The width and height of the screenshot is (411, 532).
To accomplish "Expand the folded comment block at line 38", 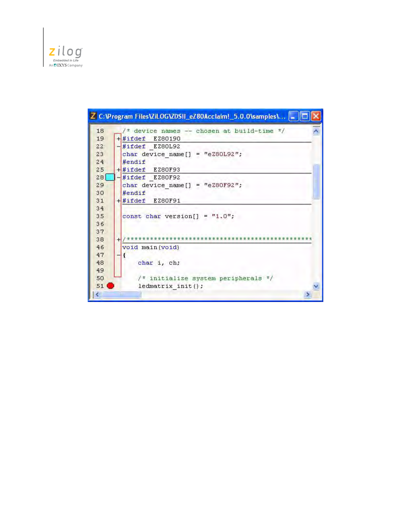I will 118,240.
